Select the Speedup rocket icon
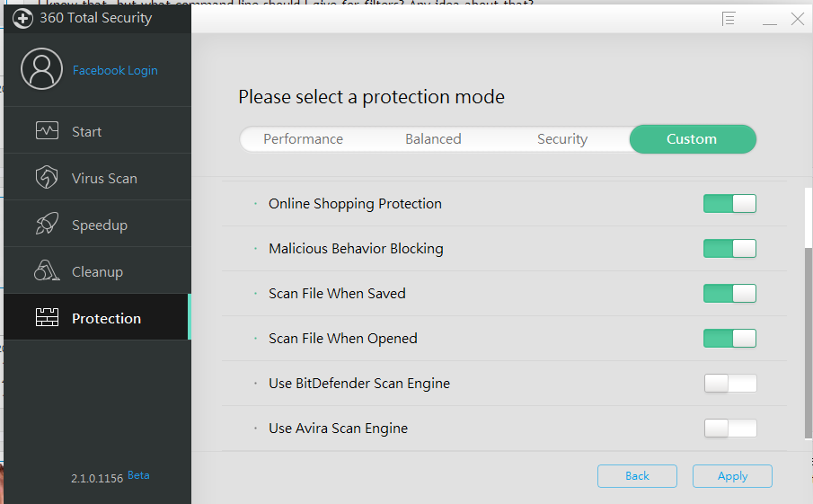Screen dimensions: 813x504 [47, 225]
